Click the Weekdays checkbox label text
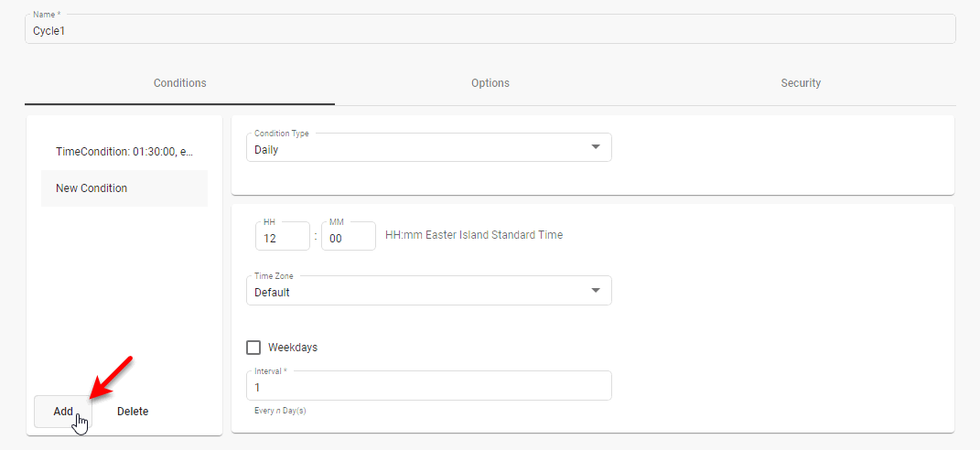The width and height of the screenshot is (980, 450). pos(293,348)
